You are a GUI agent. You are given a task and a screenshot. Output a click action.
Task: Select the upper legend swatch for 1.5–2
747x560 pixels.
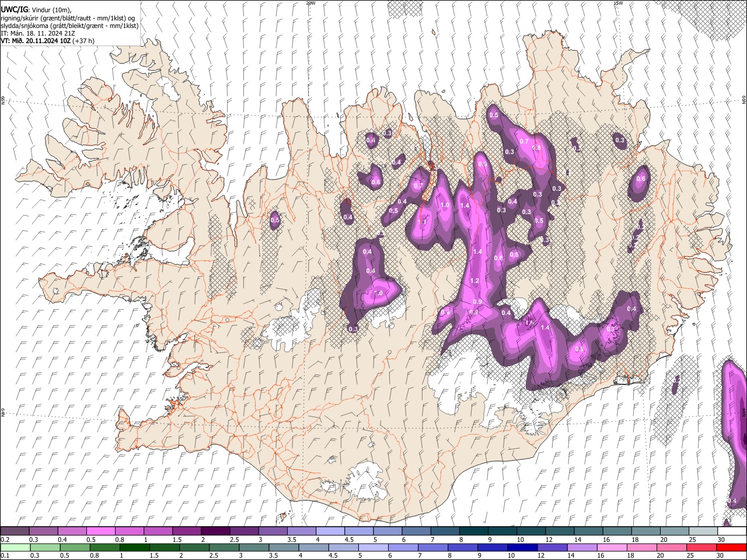tap(187, 531)
